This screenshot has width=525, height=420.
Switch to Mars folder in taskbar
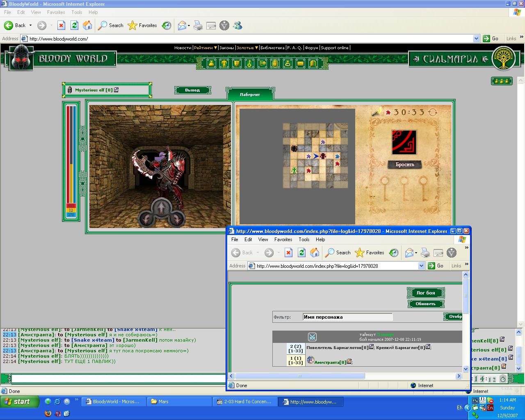179,402
